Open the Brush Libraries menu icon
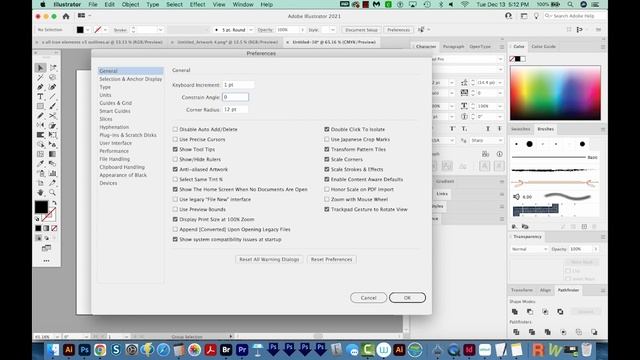This screenshot has height=360, width=640. (x=514, y=227)
